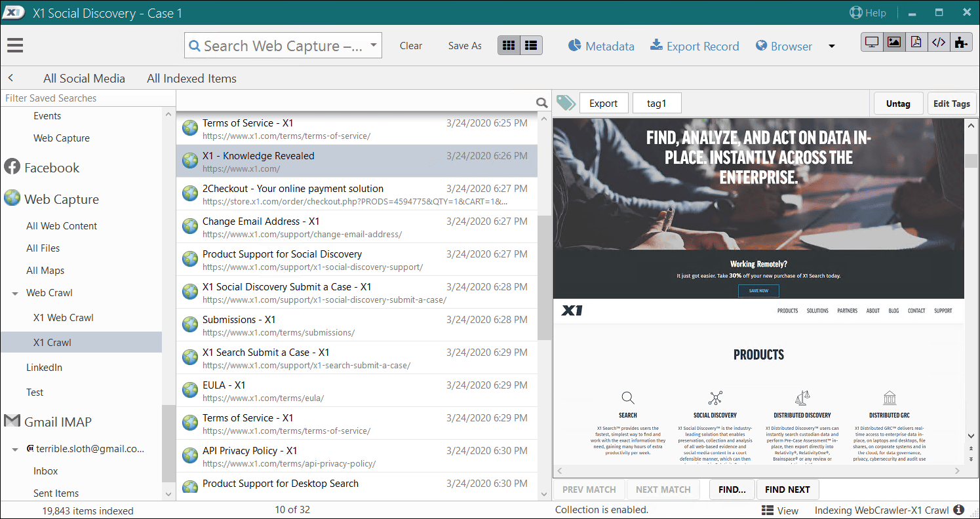Select All Files in sidebar

point(43,248)
